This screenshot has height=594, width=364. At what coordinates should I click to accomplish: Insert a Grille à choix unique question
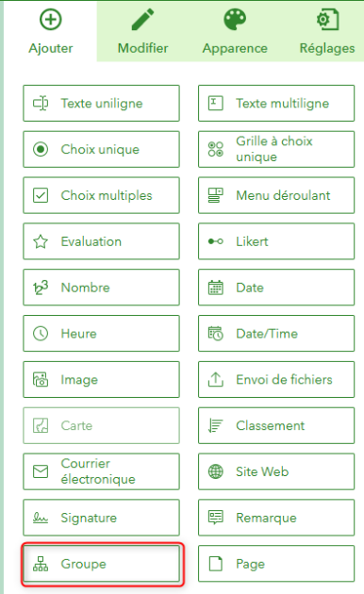point(276,149)
